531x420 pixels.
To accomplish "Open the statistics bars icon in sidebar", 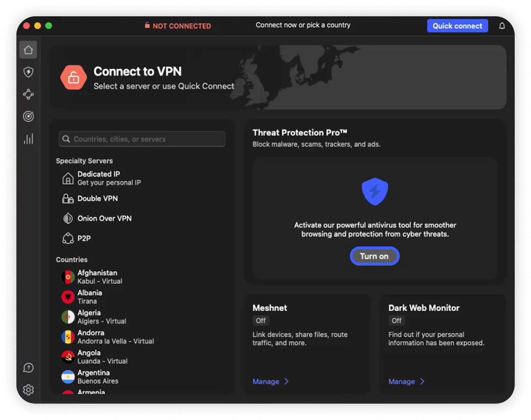I will pyautogui.click(x=28, y=139).
